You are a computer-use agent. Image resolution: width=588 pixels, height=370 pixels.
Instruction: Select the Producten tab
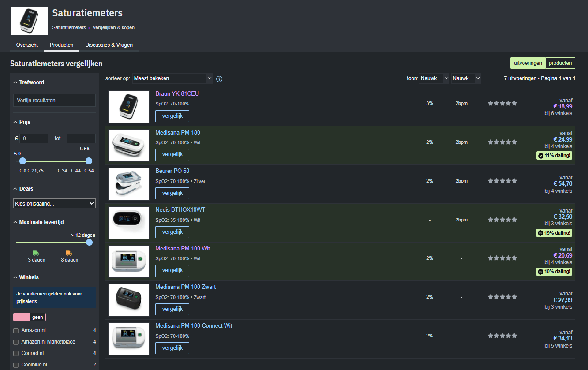tap(61, 45)
